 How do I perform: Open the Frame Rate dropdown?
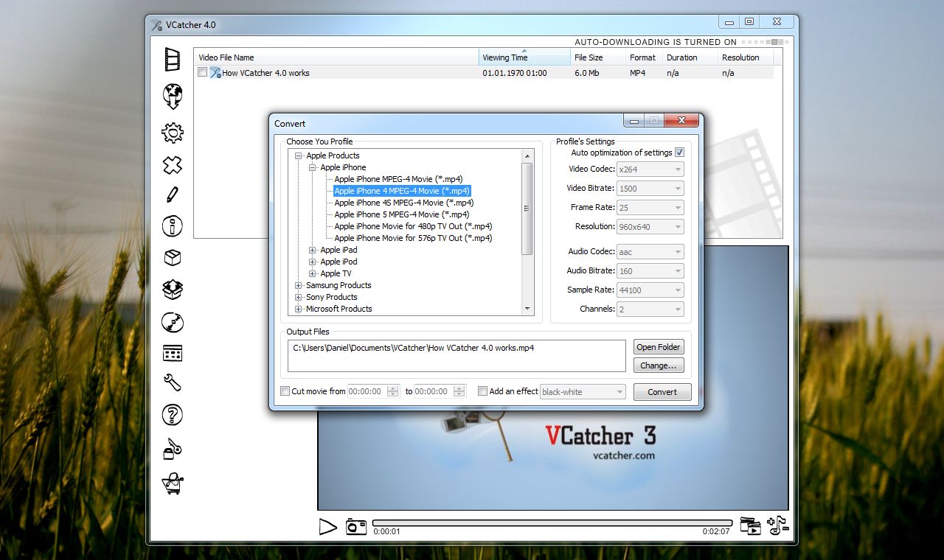[650, 208]
